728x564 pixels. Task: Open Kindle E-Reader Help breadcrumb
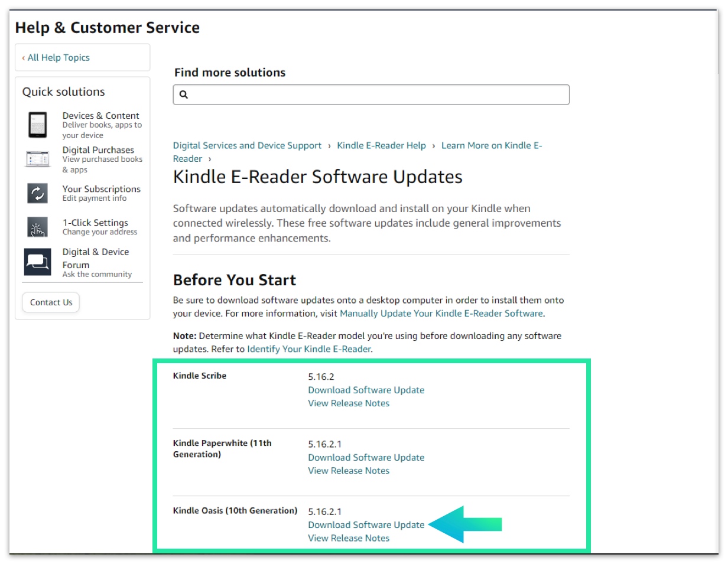381,145
